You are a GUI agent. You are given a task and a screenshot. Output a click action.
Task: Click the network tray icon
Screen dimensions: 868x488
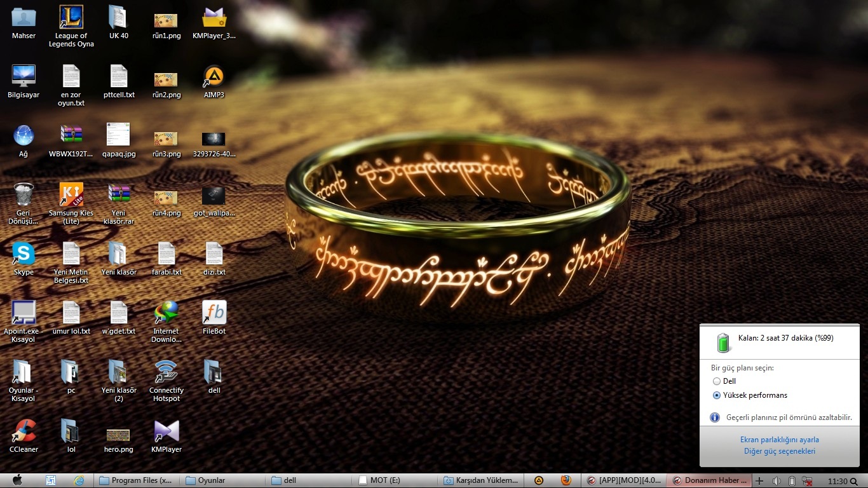pos(808,481)
